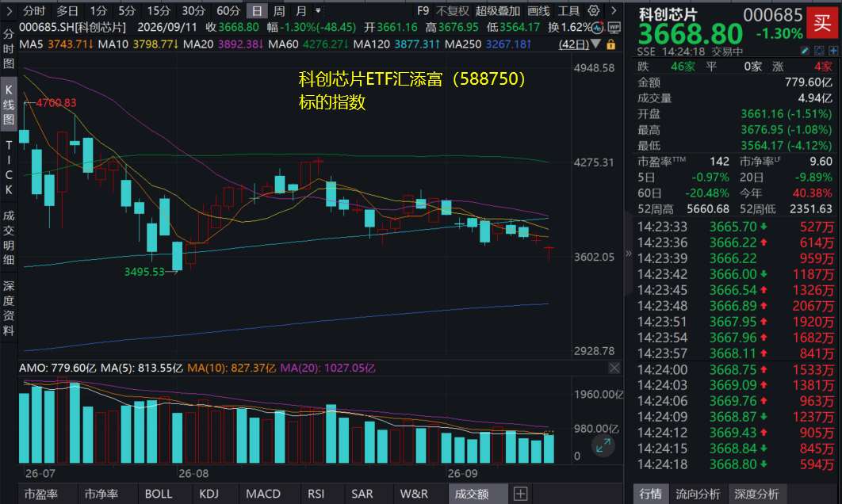Add indicator with plus box icon
The width and height of the screenshot is (842, 504).
click(520, 494)
